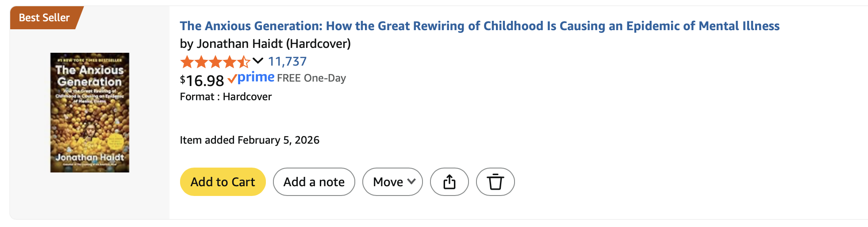Open The Anxious Generation title link
The image size is (868, 227).
tap(480, 26)
